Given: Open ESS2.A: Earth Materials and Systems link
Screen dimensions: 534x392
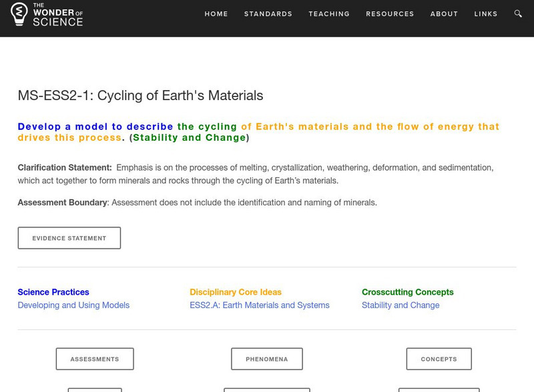Looking at the screenshot, I should 258,305.
